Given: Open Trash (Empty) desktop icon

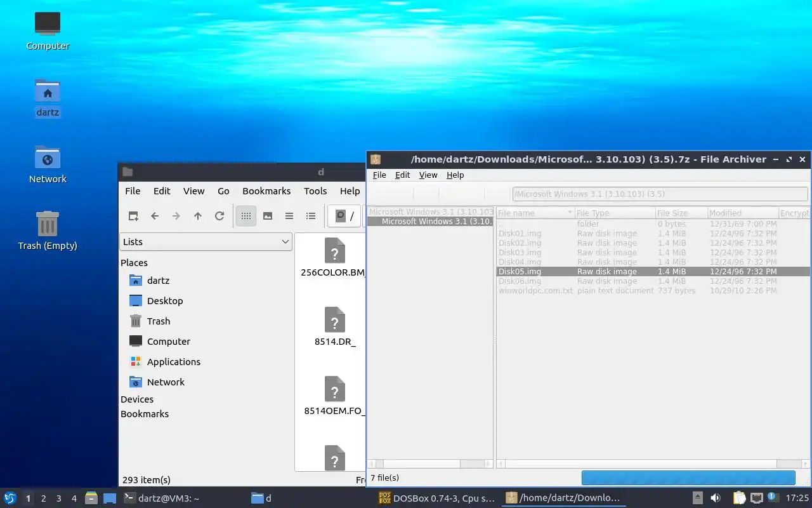Looking at the screenshot, I should click(48, 231).
